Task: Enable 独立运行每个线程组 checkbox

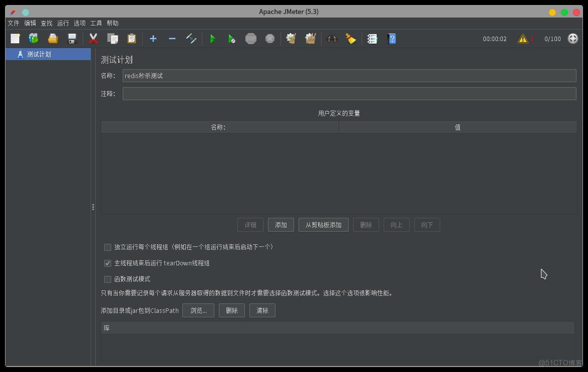Action: (x=107, y=247)
